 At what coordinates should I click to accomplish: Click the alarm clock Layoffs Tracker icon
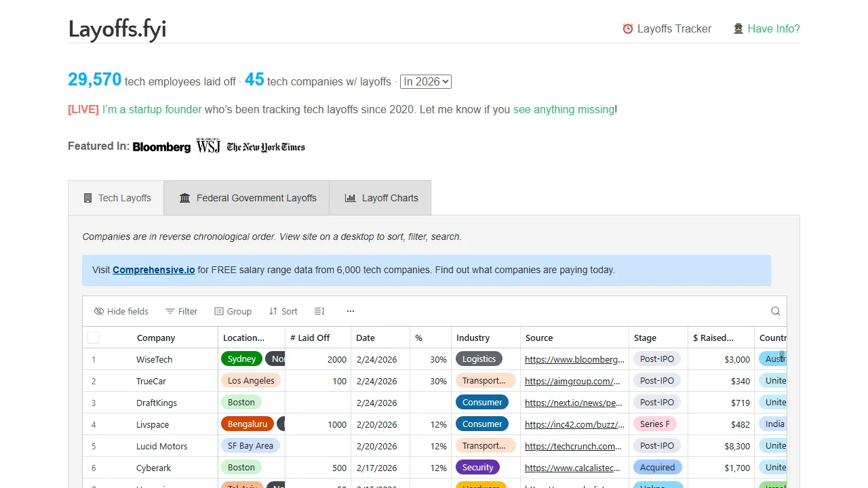pos(627,28)
